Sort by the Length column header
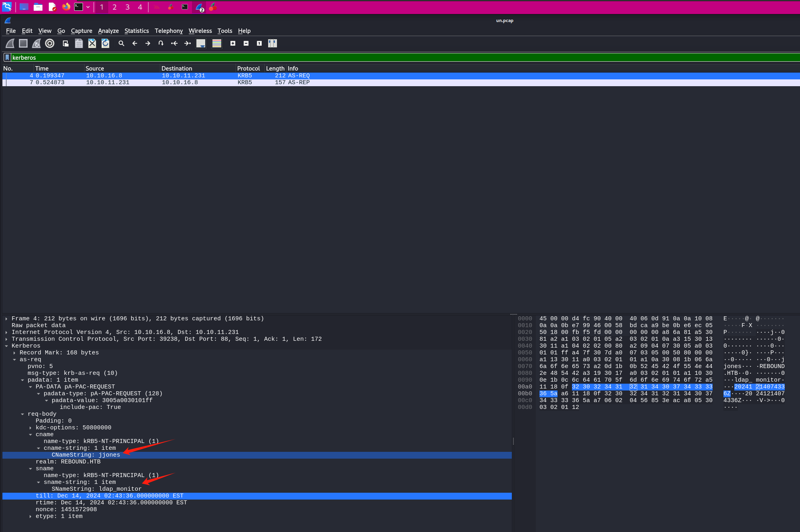This screenshot has height=532, width=800. point(275,69)
